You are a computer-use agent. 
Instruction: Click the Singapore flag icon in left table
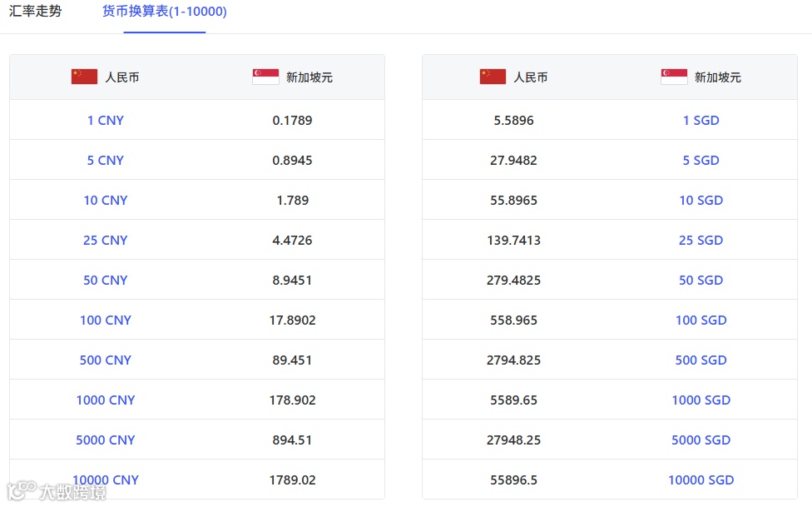pos(265,77)
